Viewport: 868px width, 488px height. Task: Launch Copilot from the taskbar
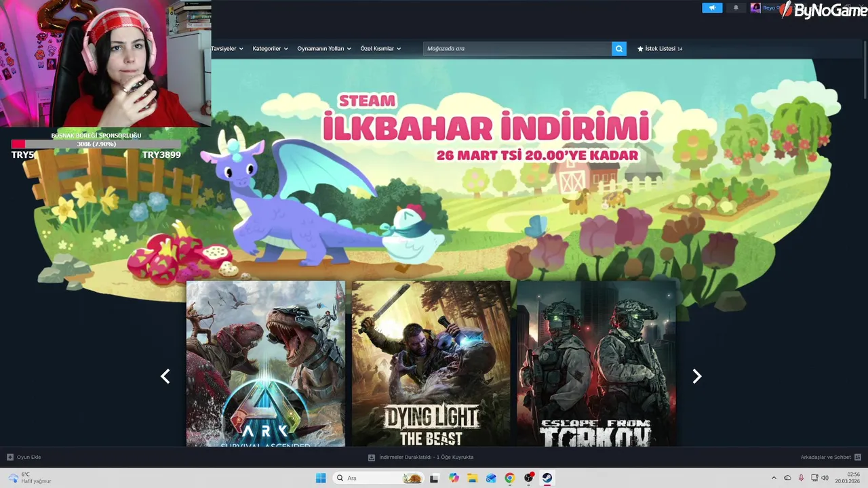point(454,478)
